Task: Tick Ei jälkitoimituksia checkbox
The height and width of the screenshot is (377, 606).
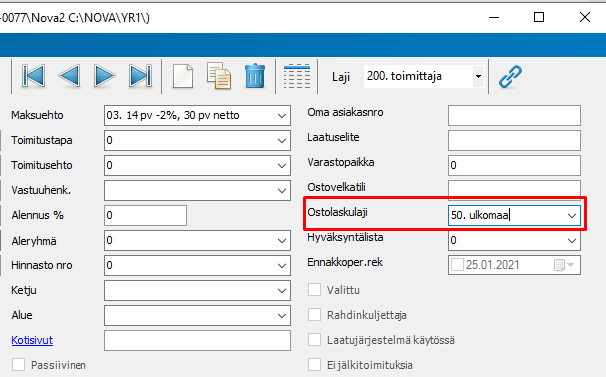Action: [314, 365]
